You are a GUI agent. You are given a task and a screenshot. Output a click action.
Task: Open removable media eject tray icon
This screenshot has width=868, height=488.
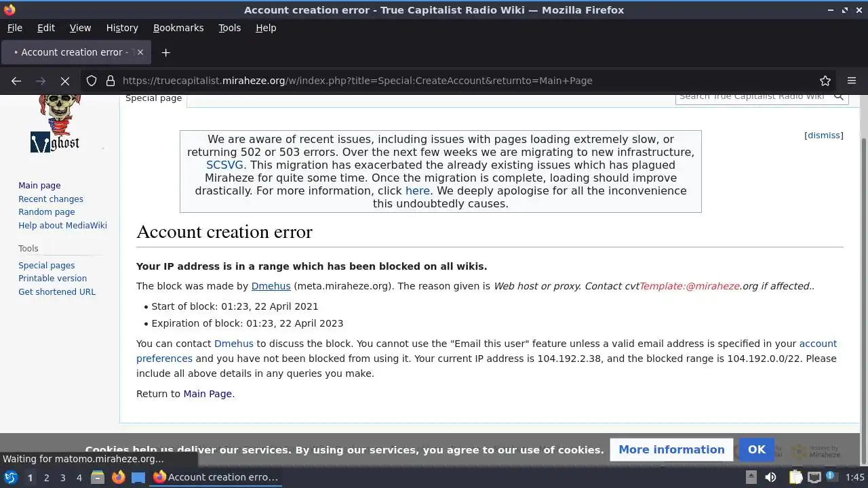click(x=751, y=477)
